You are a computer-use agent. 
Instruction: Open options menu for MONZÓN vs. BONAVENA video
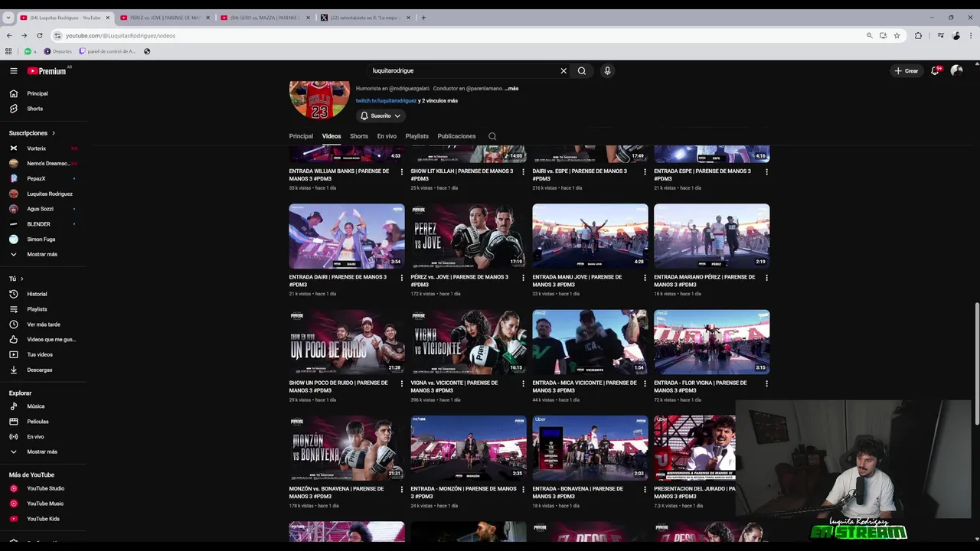[402, 489]
